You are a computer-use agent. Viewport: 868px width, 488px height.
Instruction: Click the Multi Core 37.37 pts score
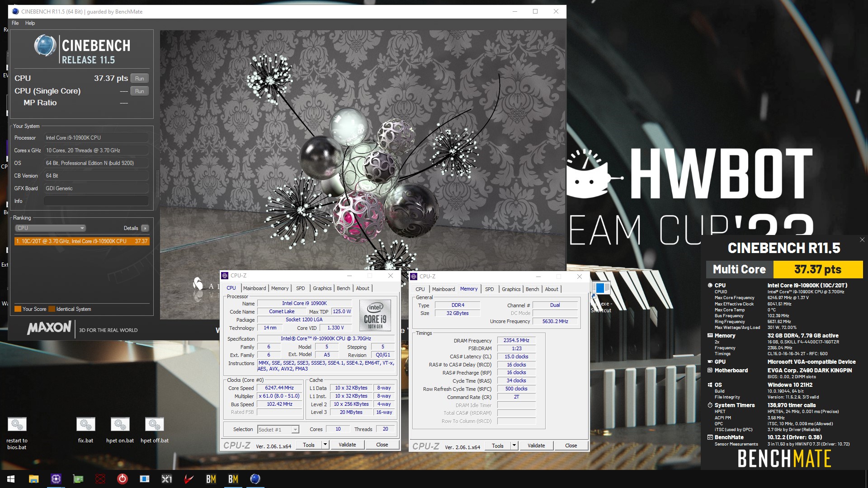click(817, 270)
